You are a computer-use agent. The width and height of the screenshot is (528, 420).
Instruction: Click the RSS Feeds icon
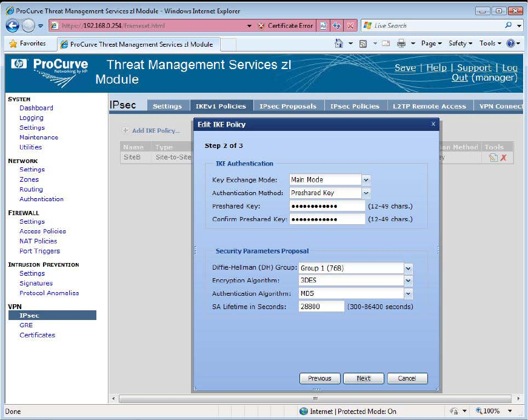[363, 44]
